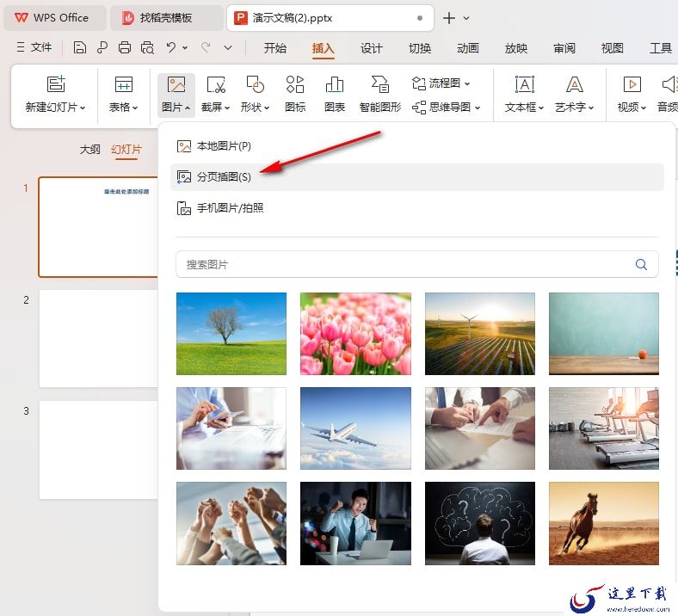Click the Redo arrow icon
678x616 pixels.
206,47
